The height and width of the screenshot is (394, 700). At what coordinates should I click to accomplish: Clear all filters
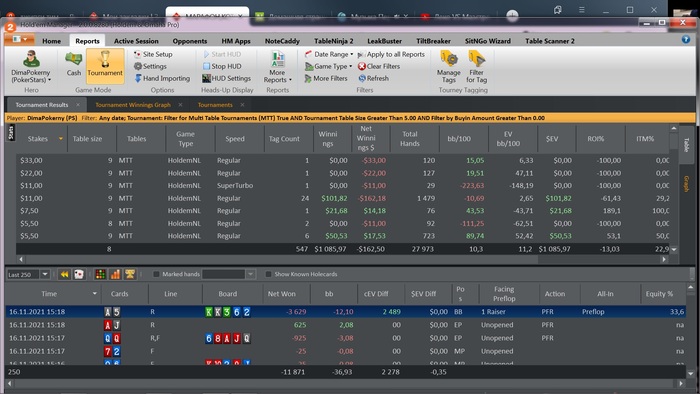point(379,66)
